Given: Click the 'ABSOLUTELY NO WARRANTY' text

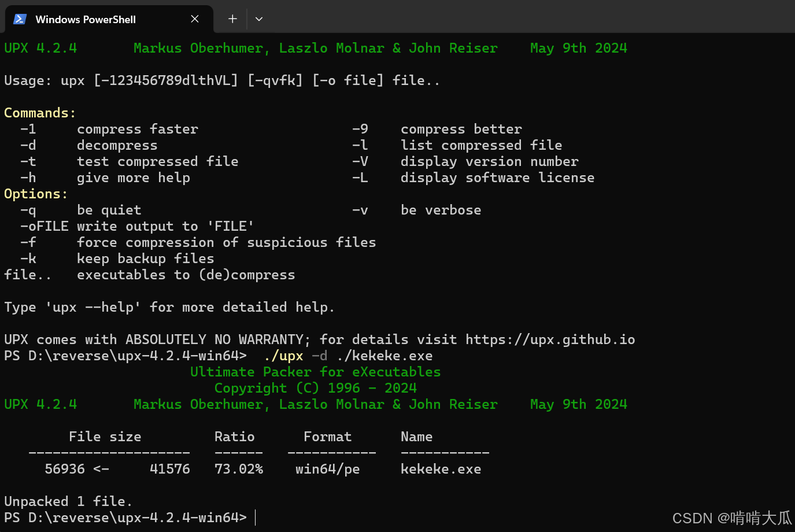Looking at the screenshot, I should [215, 339].
